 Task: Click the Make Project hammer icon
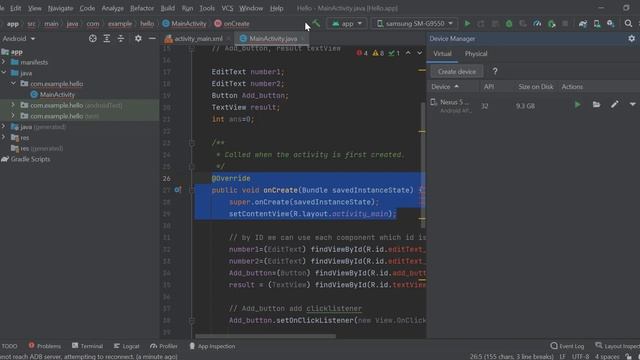point(316,24)
